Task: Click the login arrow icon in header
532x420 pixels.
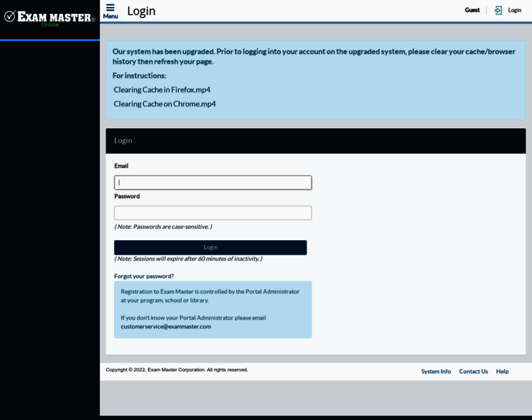Action: [x=498, y=10]
